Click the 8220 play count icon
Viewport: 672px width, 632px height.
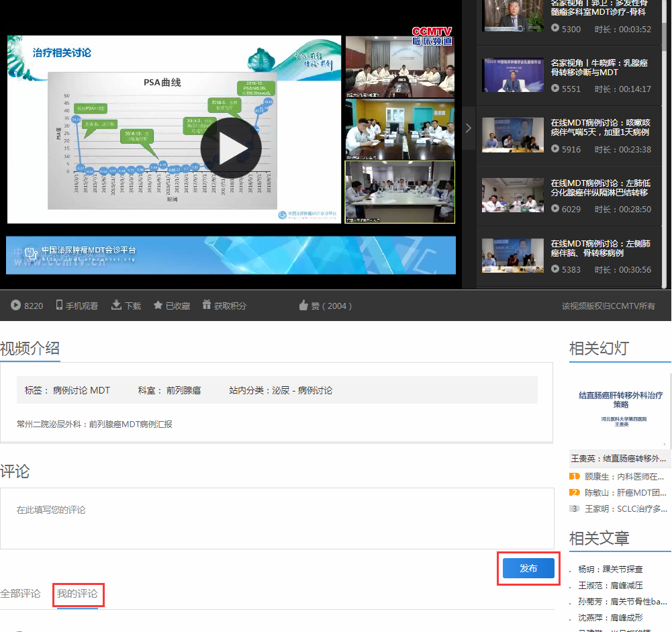(x=15, y=305)
